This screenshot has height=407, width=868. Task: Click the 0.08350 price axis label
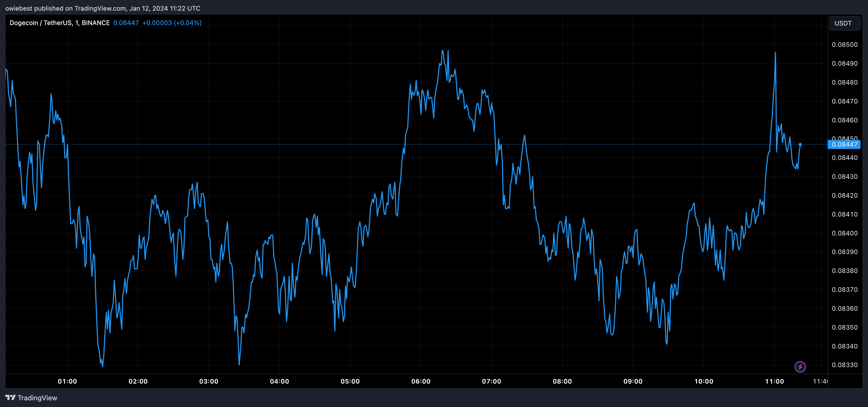pyautogui.click(x=845, y=327)
